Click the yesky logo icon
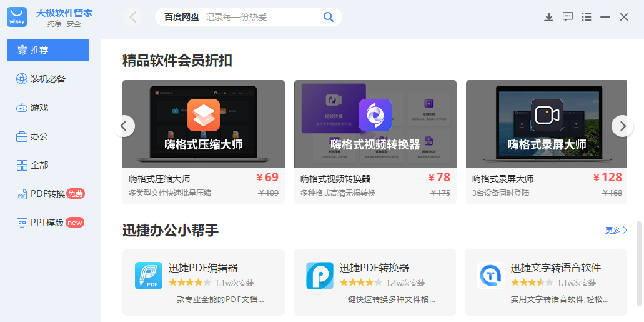Screen dimensions: 644x322 tap(17, 17)
